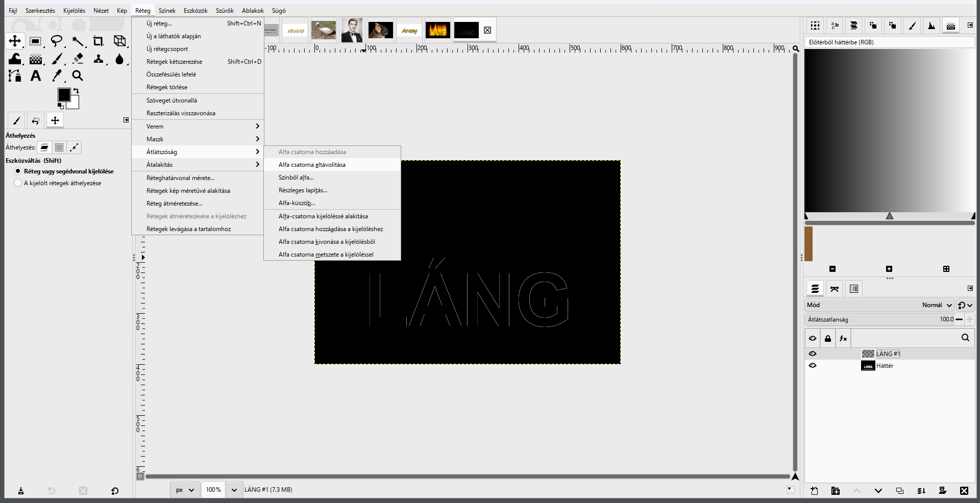The width and height of the screenshot is (980, 503).
Task: Select the Paths tool
Action: point(15,76)
